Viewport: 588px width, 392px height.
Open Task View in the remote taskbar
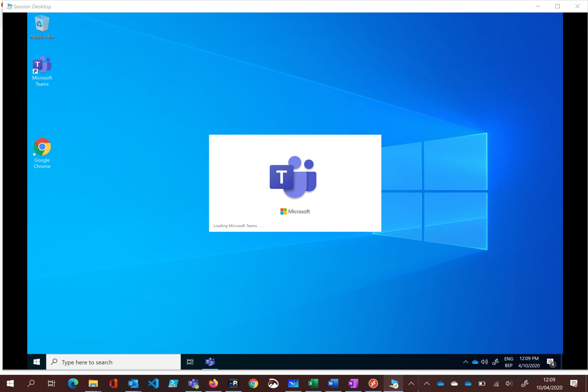coord(190,362)
